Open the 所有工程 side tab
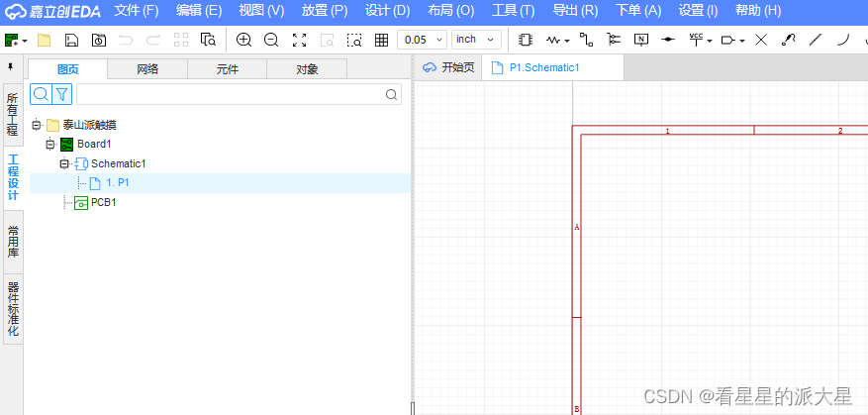Image resolution: width=868 pixels, height=415 pixels. tap(13, 114)
